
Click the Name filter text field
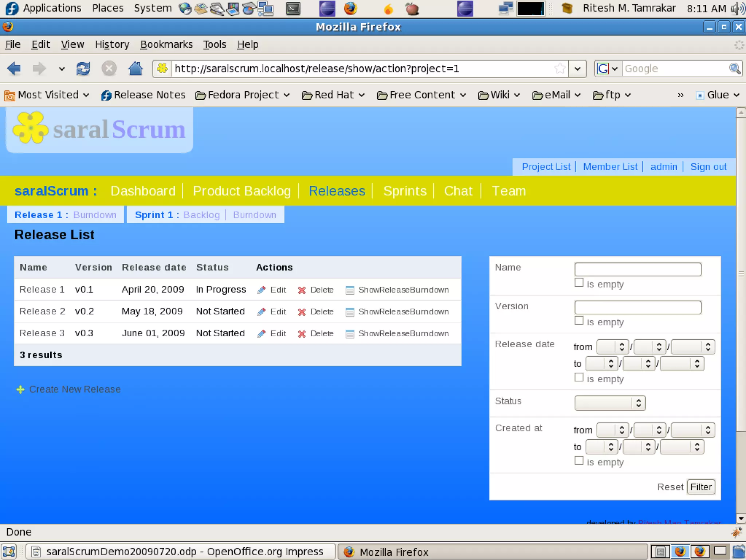coord(637,269)
